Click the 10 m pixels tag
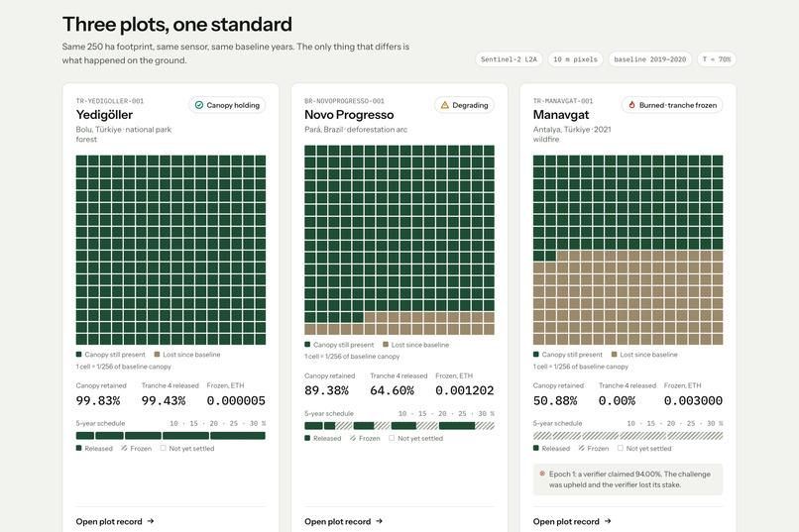This screenshot has width=799, height=532. point(575,59)
